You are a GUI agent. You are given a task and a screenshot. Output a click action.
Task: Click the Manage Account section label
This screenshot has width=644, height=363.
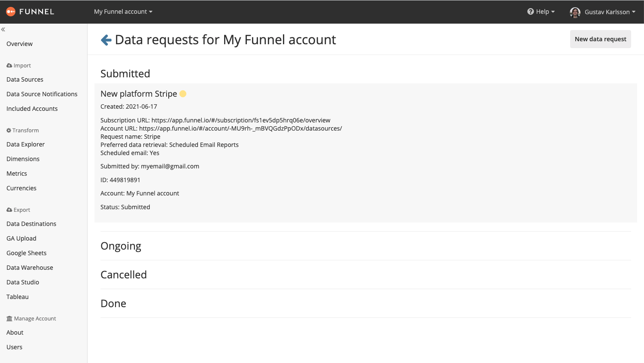(35, 319)
